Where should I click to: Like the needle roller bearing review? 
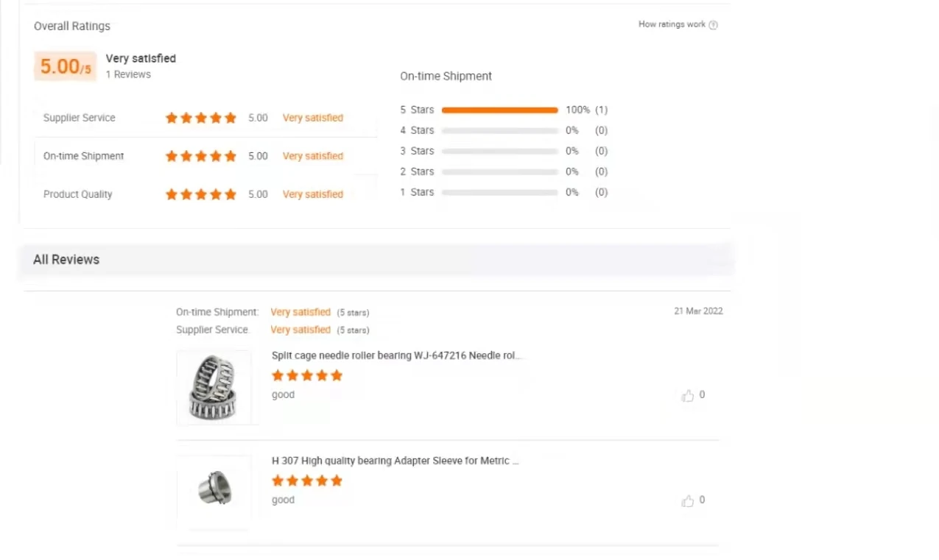pyautogui.click(x=688, y=396)
